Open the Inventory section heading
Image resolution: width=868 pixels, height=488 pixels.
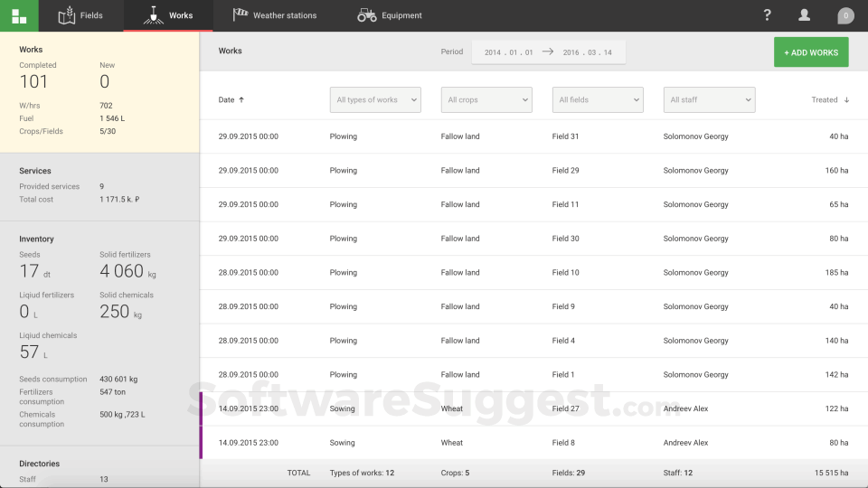(36, 239)
